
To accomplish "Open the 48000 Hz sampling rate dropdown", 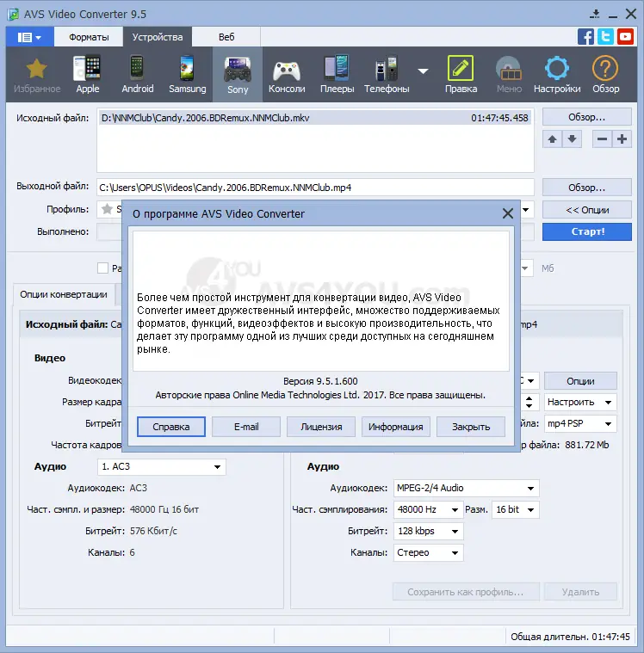I will tap(428, 509).
